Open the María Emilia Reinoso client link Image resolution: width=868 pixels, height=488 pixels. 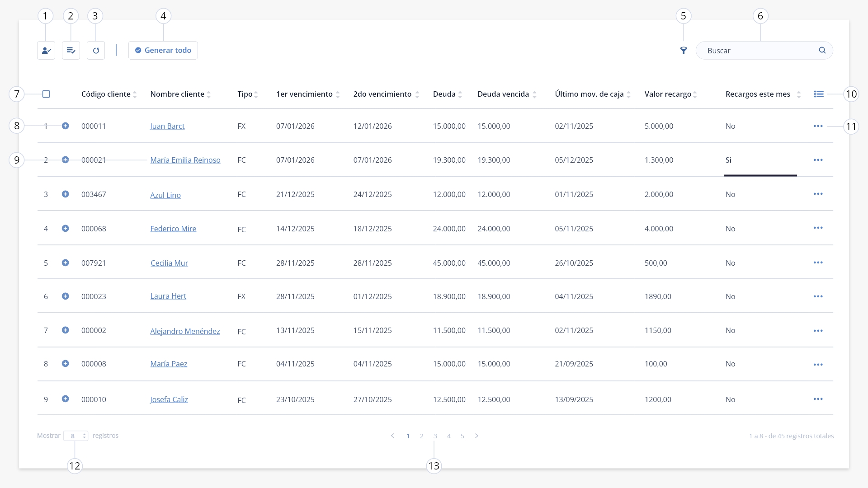click(x=185, y=160)
